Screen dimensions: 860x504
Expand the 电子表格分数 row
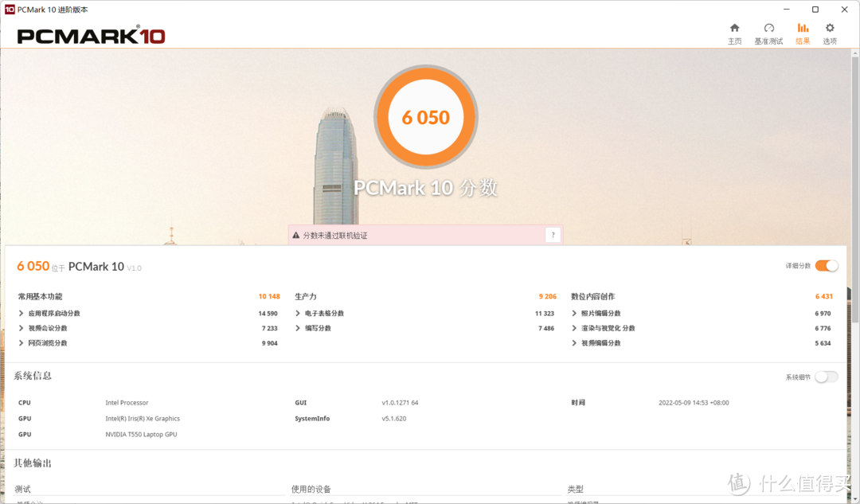298,313
